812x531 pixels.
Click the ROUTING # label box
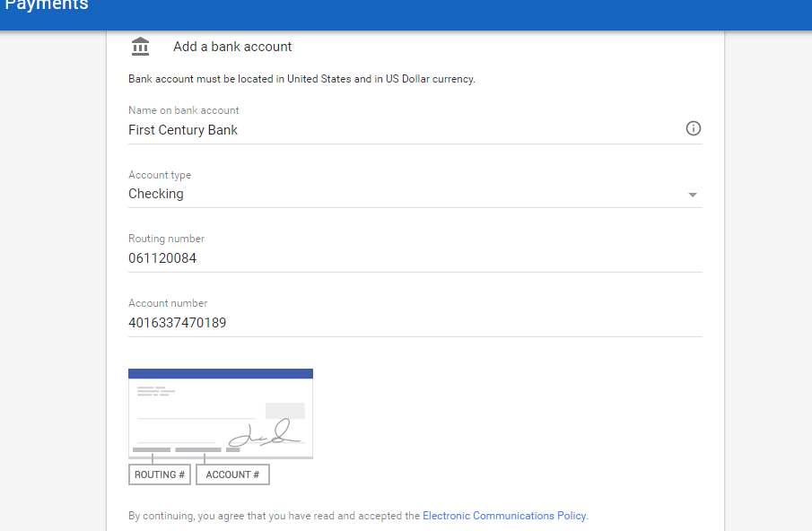coord(160,474)
